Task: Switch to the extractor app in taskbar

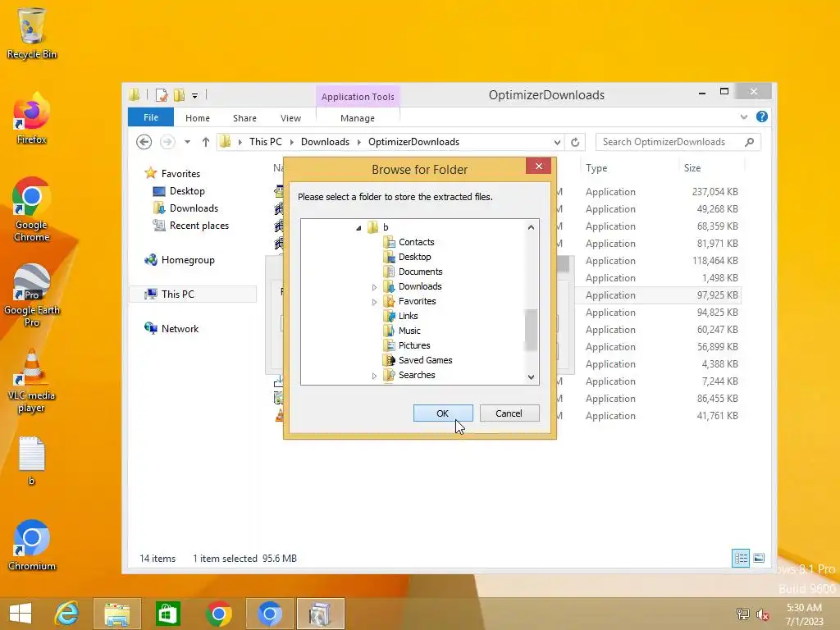Action: click(321, 614)
